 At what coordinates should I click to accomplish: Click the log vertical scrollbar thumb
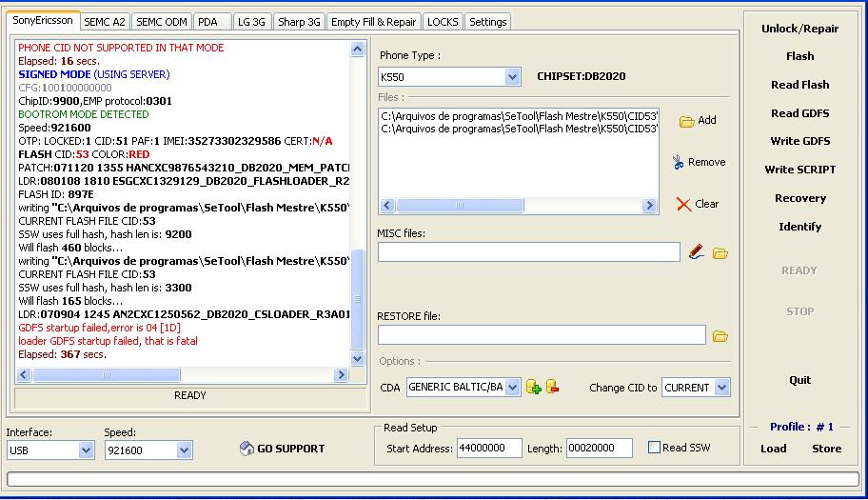click(358, 299)
